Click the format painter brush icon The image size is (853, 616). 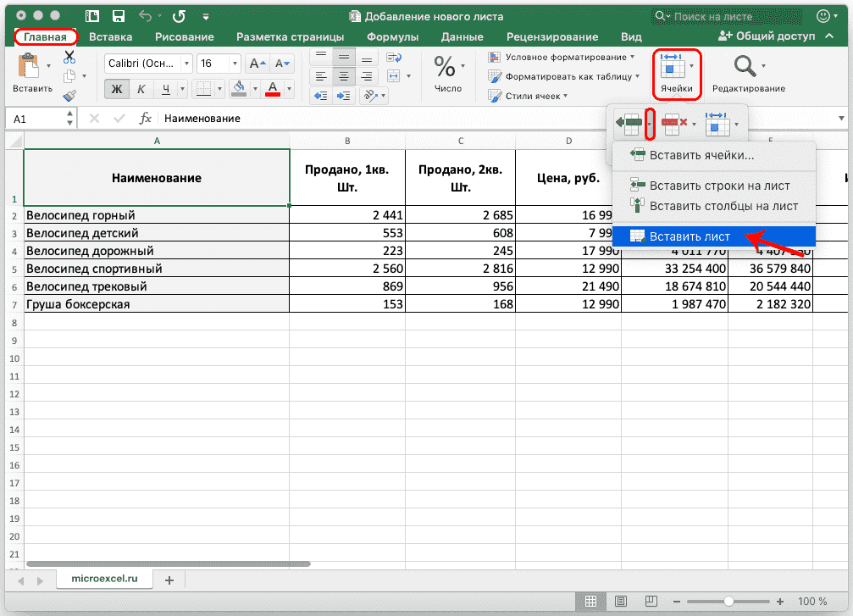pos(69,96)
